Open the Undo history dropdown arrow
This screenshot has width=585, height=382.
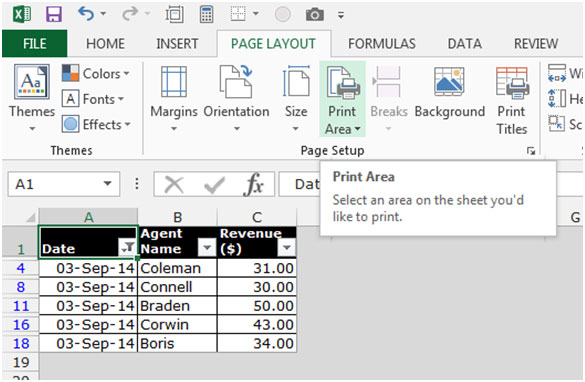[x=103, y=14]
